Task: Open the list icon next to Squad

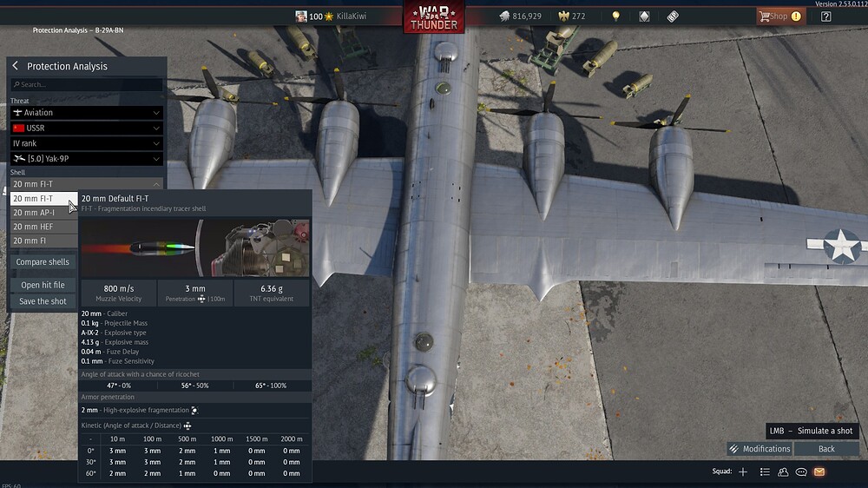Action: pos(764,472)
